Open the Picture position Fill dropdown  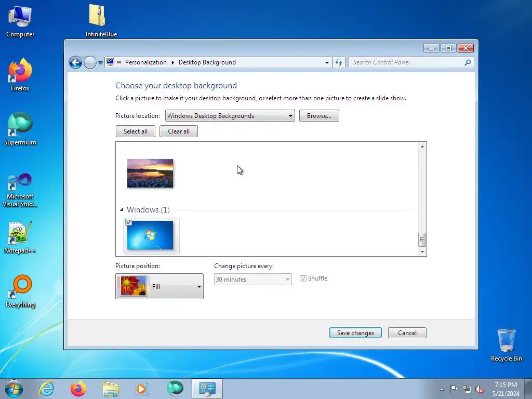159,286
